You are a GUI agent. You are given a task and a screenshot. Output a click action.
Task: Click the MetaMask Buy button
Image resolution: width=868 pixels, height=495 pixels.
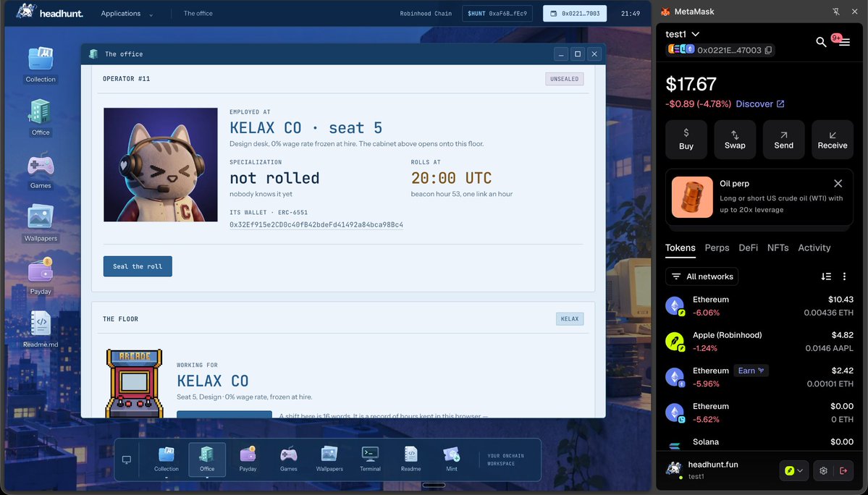[686, 140]
